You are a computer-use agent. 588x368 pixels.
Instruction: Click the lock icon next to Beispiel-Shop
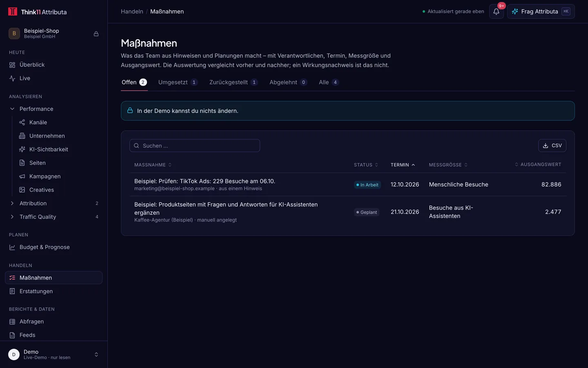96,34
